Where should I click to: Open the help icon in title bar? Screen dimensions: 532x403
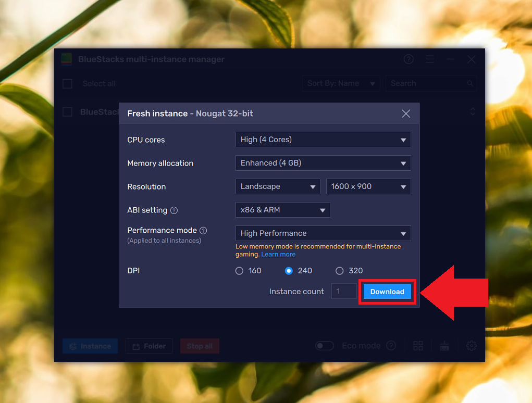coord(409,59)
